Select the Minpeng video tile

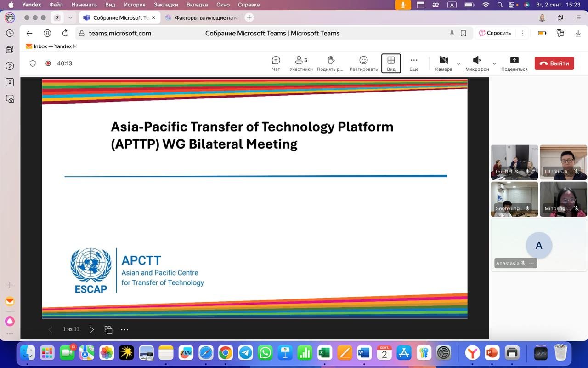(x=563, y=199)
